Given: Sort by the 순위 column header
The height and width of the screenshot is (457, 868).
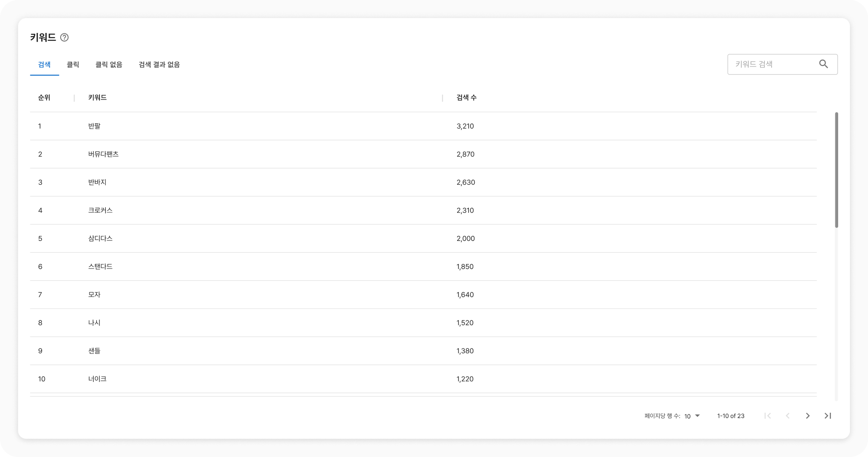Looking at the screenshot, I should point(44,98).
